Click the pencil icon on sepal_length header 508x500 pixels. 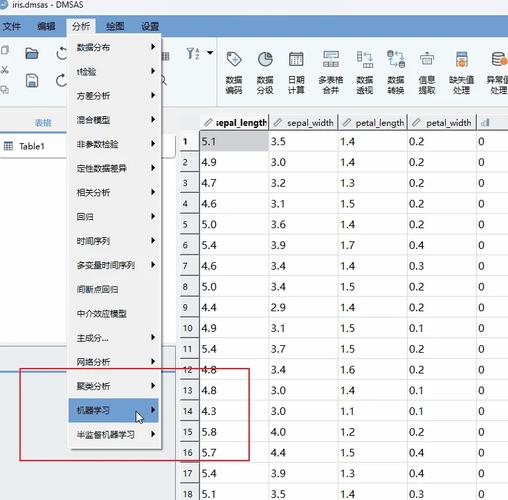pyautogui.click(x=208, y=122)
